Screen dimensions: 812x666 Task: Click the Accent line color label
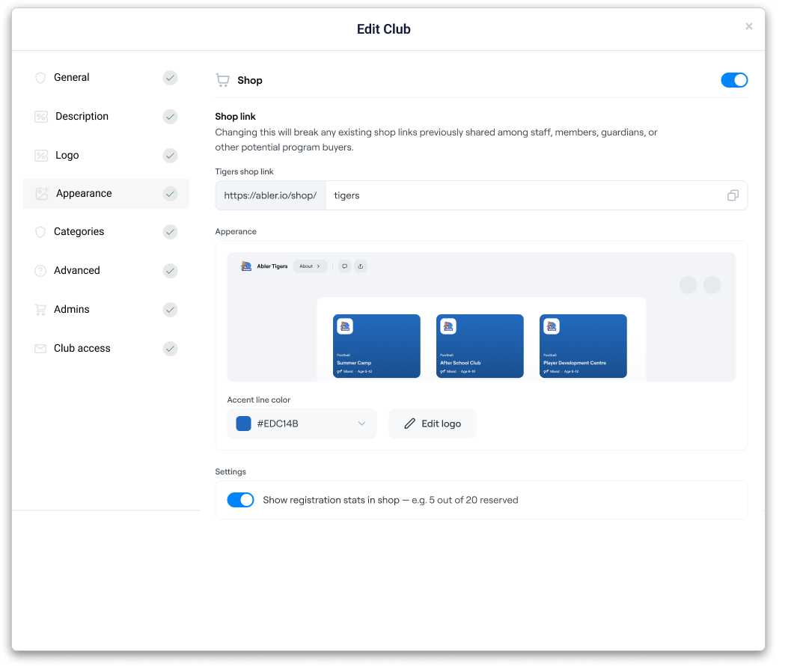(x=259, y=400)
